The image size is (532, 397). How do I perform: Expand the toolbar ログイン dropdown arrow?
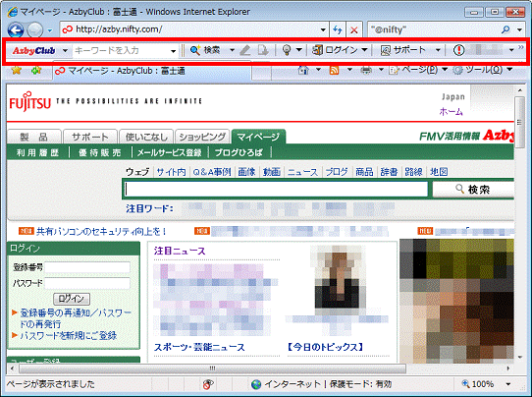[x=364, y=50]
